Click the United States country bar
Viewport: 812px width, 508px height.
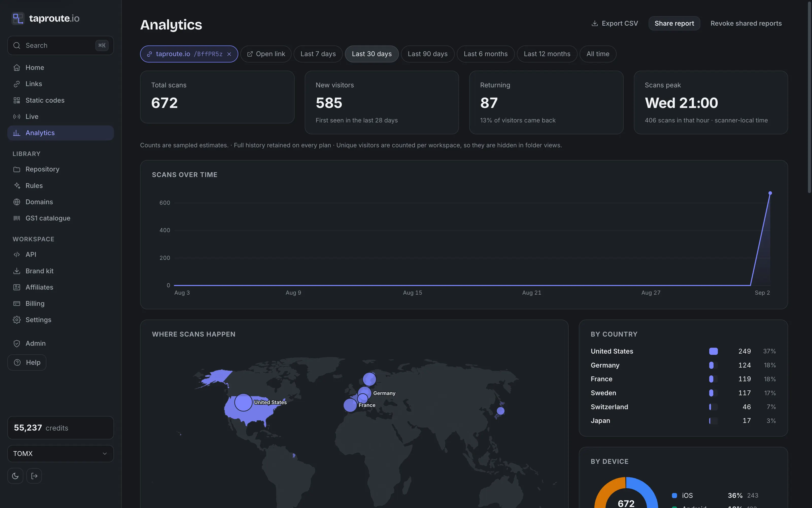pos(713,351)
